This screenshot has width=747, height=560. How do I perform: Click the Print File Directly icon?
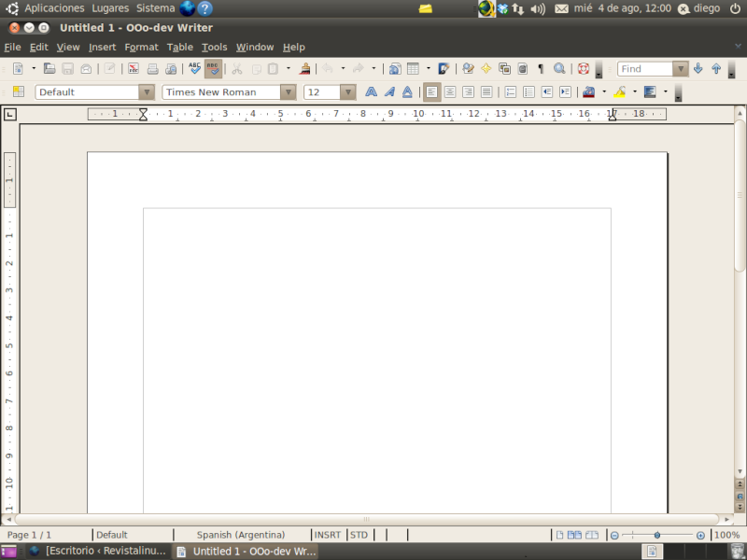point(152,68)
